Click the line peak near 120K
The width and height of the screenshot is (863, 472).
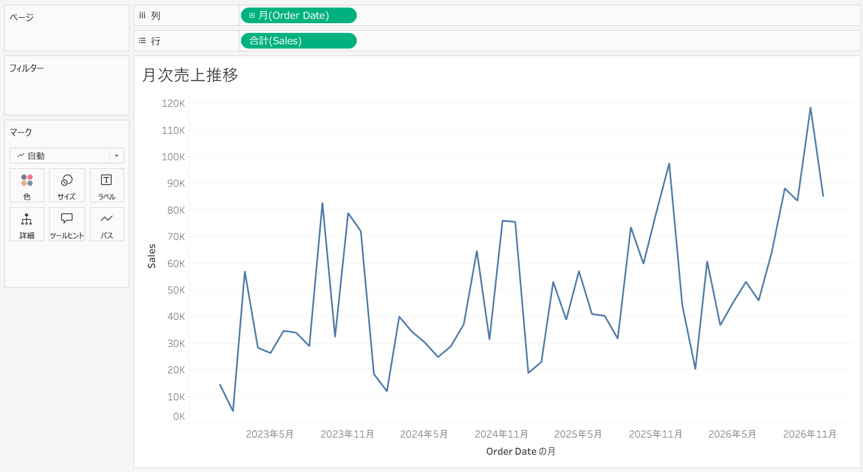pyautogui.click(x=810, y=108)
